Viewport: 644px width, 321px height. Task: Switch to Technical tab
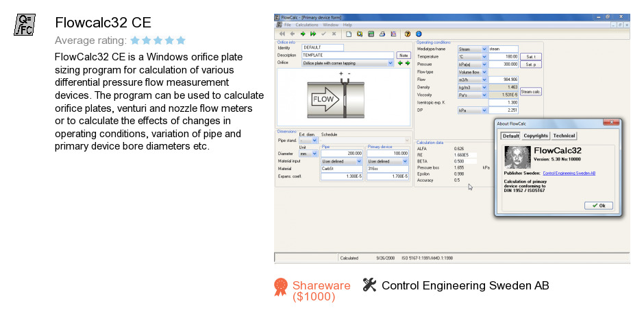pyautogui.click(x=564, y=136)
